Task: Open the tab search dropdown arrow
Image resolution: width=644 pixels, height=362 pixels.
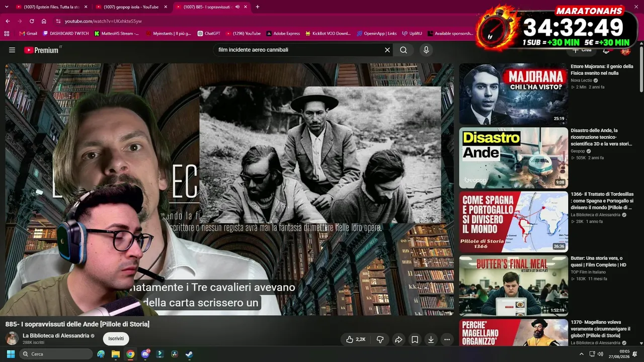Action: coord(7,7)
